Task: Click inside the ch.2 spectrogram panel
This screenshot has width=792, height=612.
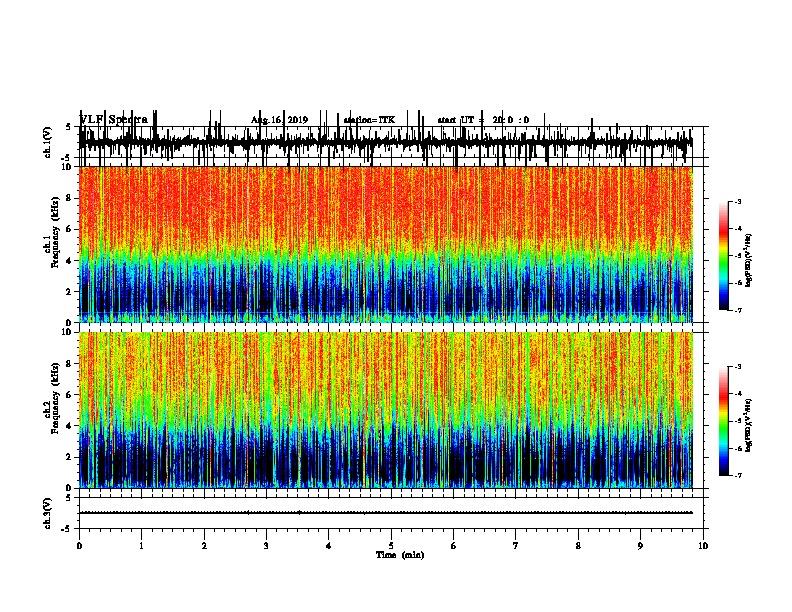Action: (x=386, y=410)
